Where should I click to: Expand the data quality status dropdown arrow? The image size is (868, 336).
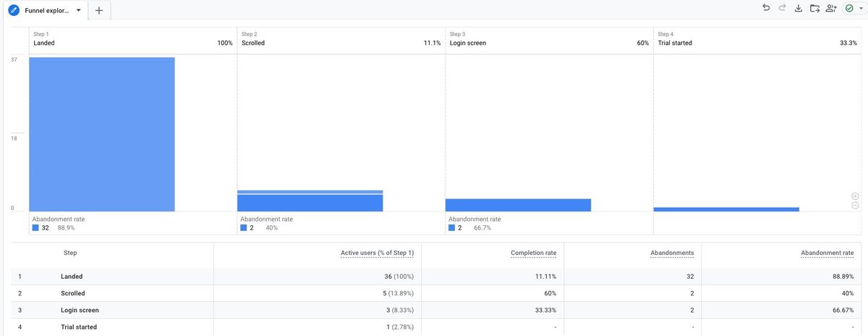[x=861, y=8]
